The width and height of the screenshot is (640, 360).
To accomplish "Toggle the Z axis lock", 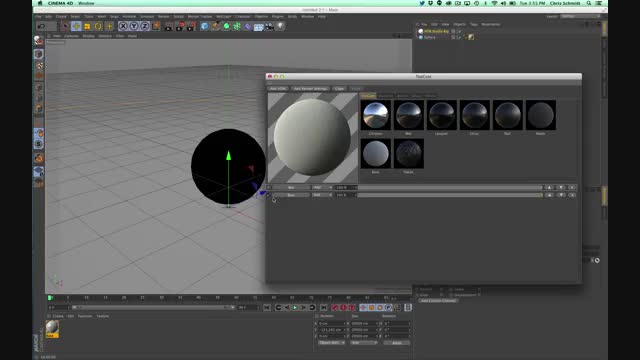I will (144, 26).
